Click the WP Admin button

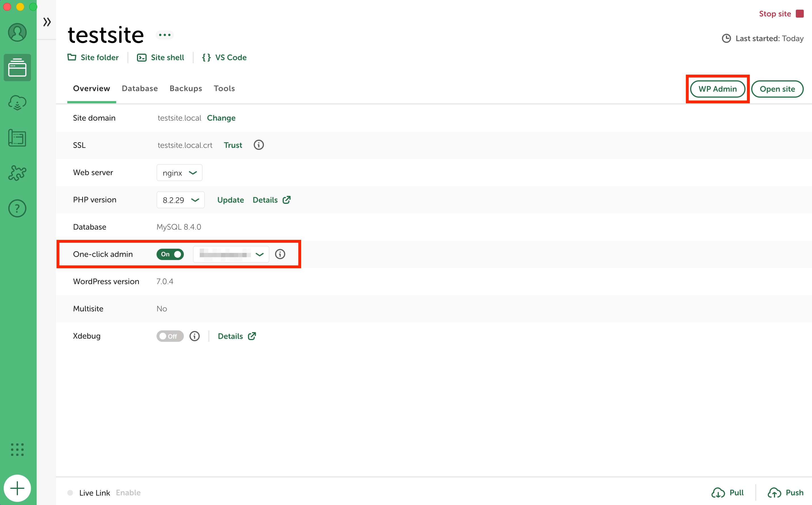point(718,89)
